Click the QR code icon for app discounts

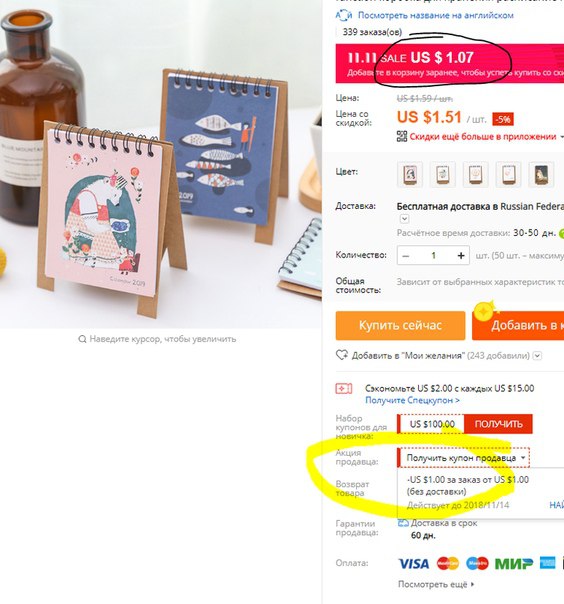coord(402,136)
